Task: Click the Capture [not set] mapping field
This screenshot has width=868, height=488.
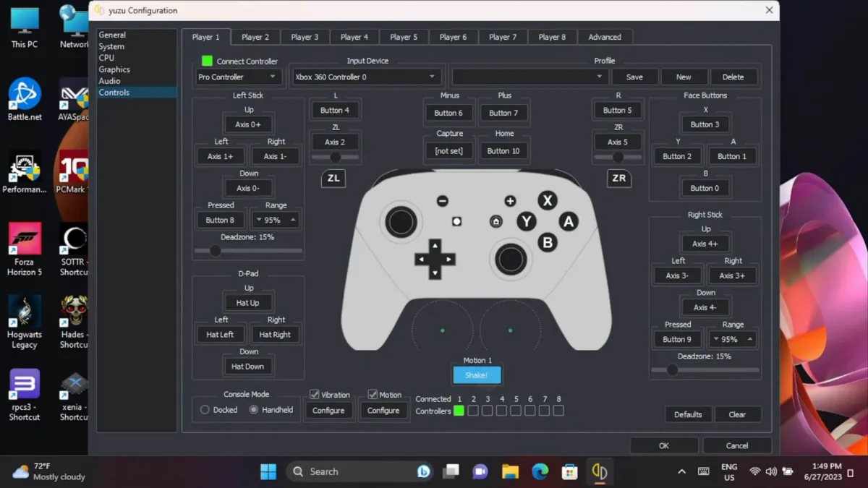Action: [x=448, y=150]
